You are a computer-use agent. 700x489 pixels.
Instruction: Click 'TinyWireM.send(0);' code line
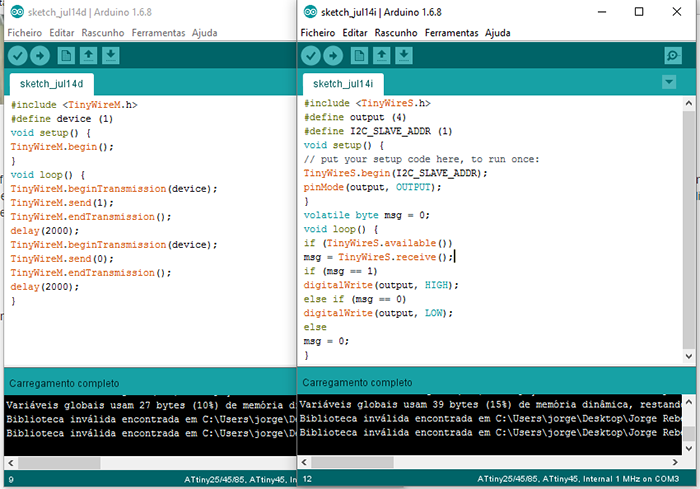click(x=62, y=259)
